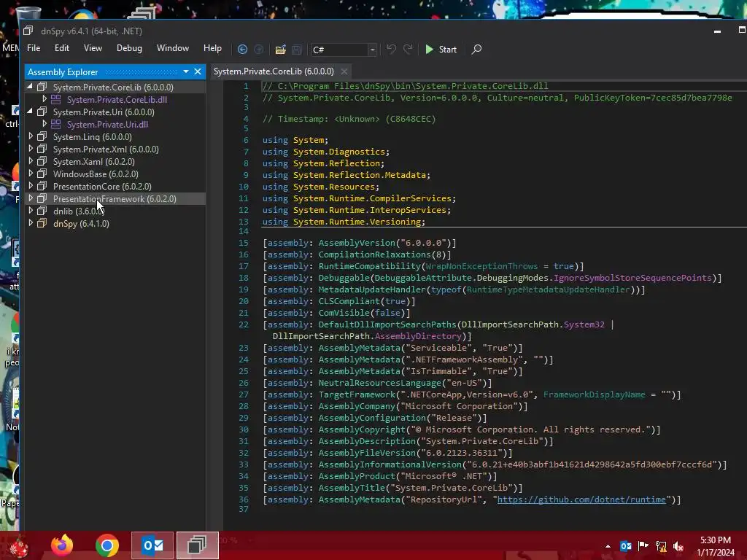The image size is (747, 560).
Task: Expand the WindowsBase (6.0.2.0) node
Action: tap(31, 174)
